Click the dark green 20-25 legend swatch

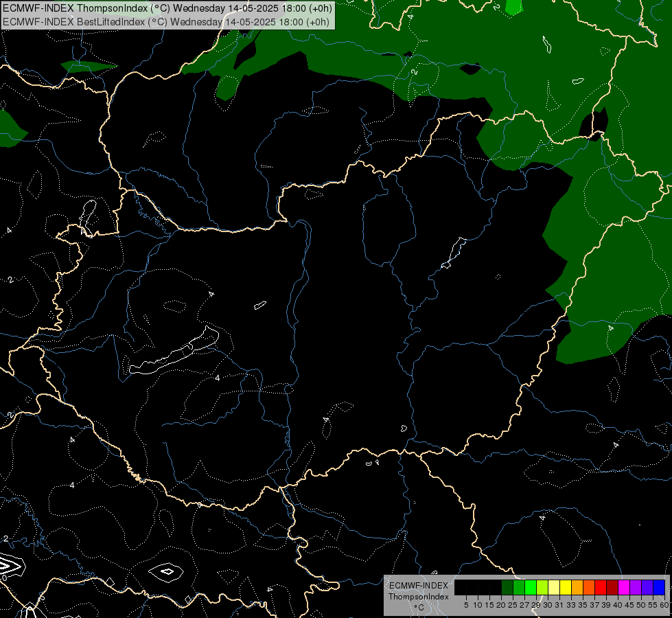click(x=507, y=587)
